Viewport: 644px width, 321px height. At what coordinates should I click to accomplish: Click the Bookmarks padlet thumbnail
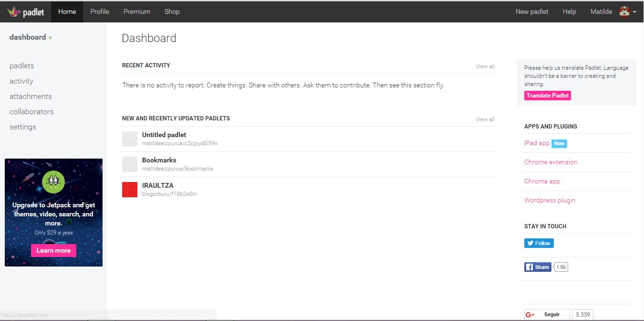click(x=130, y=164)
